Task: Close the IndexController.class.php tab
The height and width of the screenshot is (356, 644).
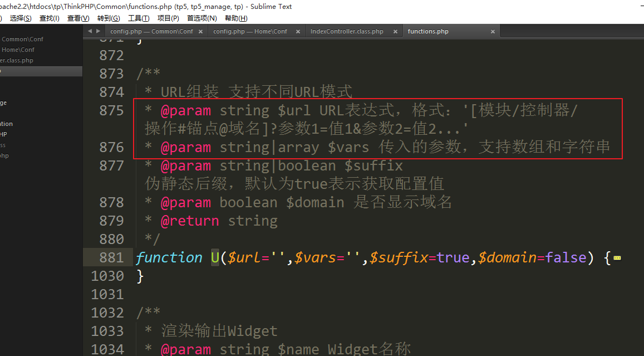Action: click(395, 32)
